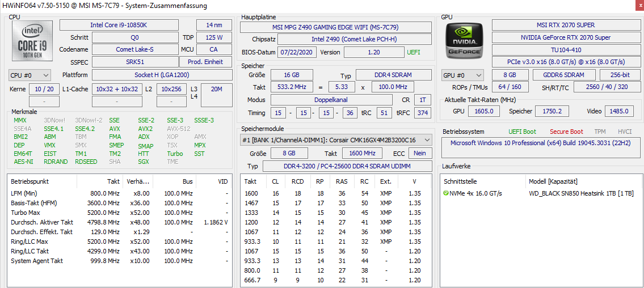The width and height of the screenshot is (644, 288).
Task: Click the Prod. Einheit field
Action: 205,62
